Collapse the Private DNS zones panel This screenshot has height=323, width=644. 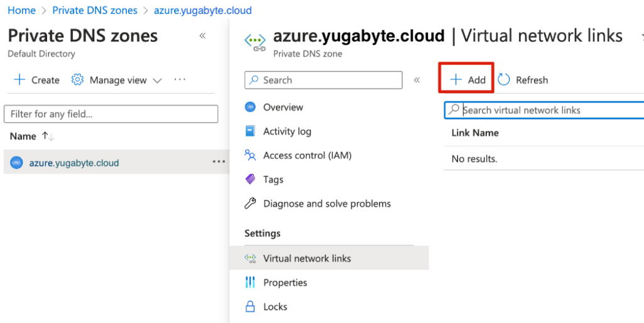(202, 36)
